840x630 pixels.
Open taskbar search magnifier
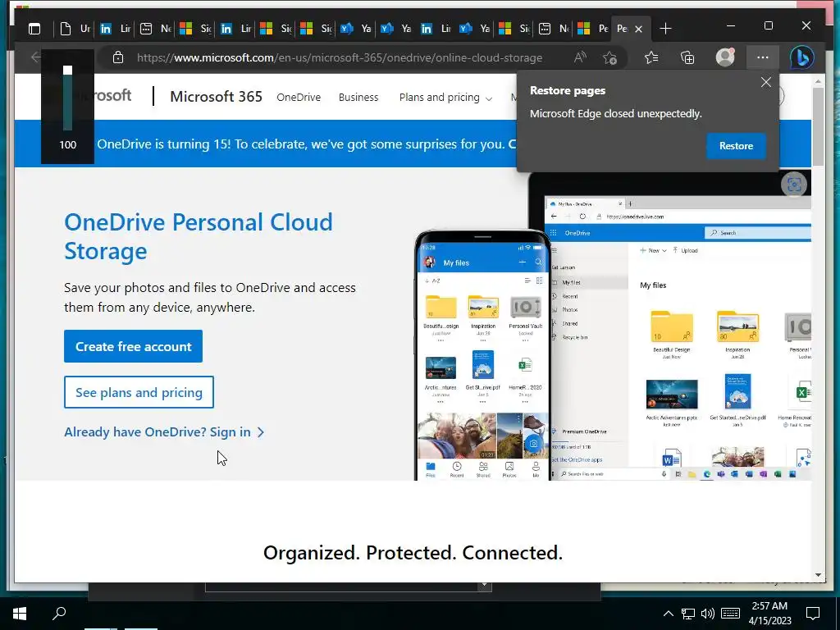(59, 613)
